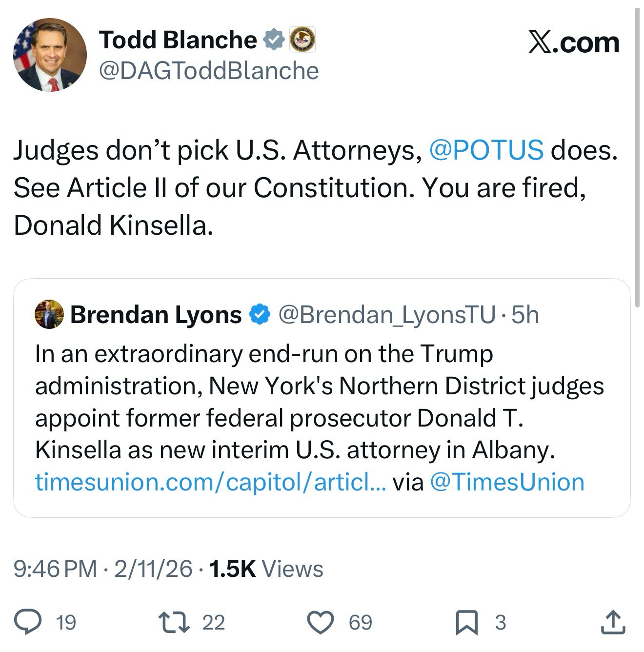Open Brendan Lyons' small avatar
This screenshot has height=652, width=644.
(49, 314)
